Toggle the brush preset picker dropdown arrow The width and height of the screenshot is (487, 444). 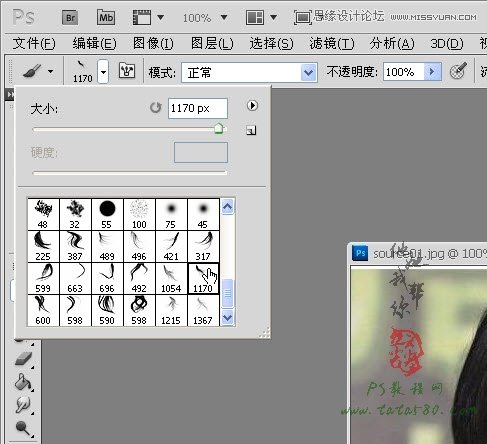[103, 72]
